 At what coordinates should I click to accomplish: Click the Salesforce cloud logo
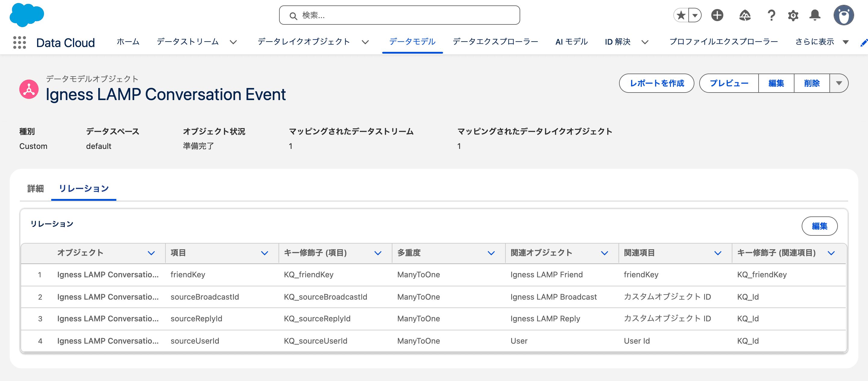click(x=27, y=15)
